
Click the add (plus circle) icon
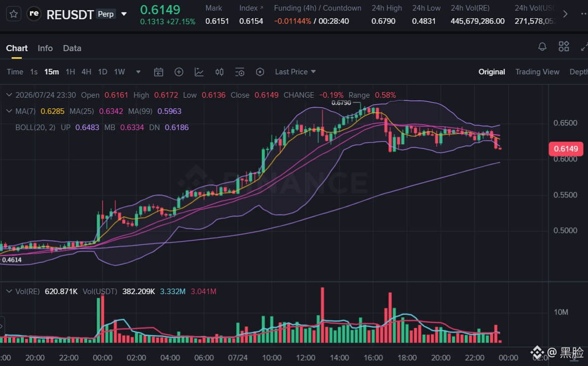[x=179, y=72]
